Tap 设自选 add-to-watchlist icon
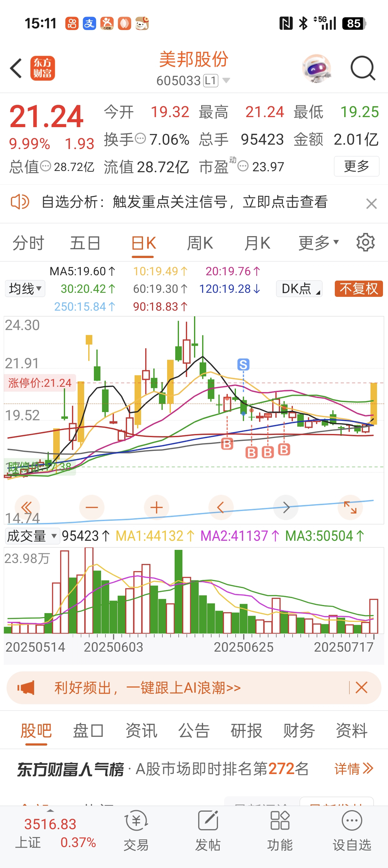Image resolution: width=388 pixels, height=868 pixels. 352,831
